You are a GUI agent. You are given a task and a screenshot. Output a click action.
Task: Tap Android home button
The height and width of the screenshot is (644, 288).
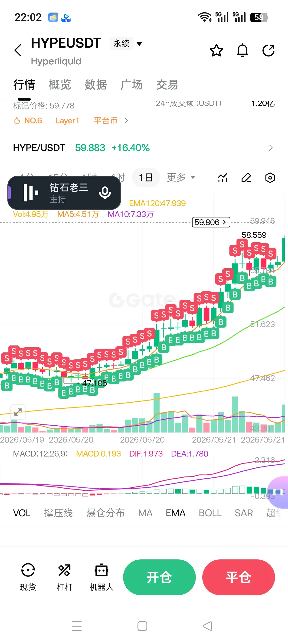[x=142, y=626]
